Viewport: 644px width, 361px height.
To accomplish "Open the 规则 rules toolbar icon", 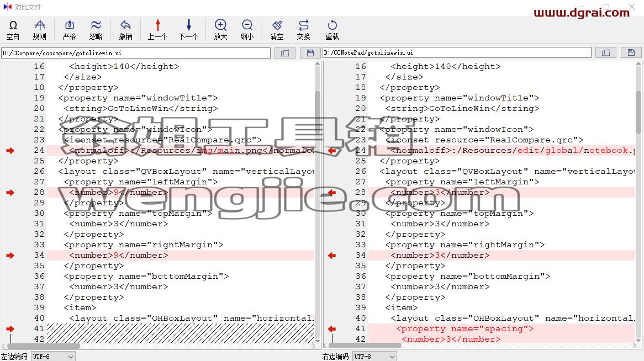I will pos(39,30).
